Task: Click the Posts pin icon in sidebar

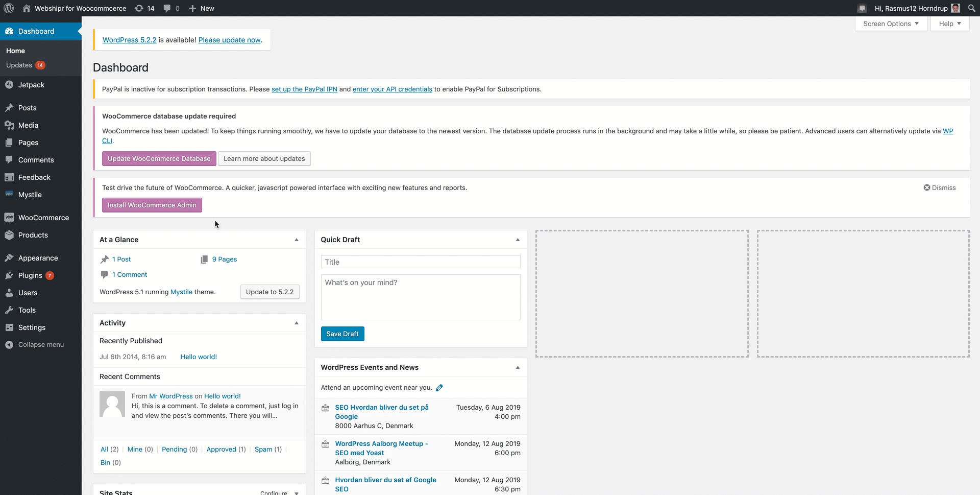Action: tap(9, 108)
